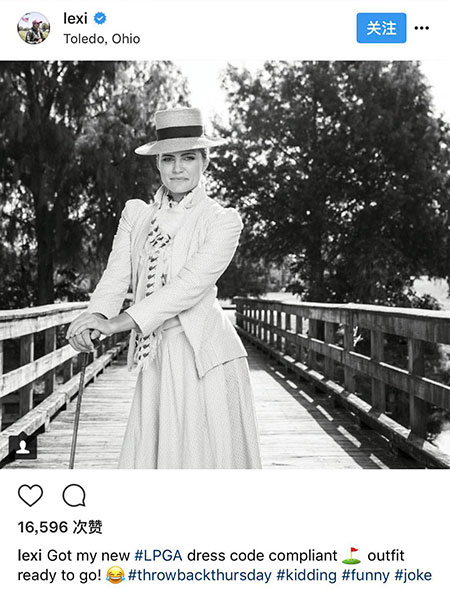450x593 pixels.
Task: Click the golf flag emoji in caption
Action: click(352, 556)
